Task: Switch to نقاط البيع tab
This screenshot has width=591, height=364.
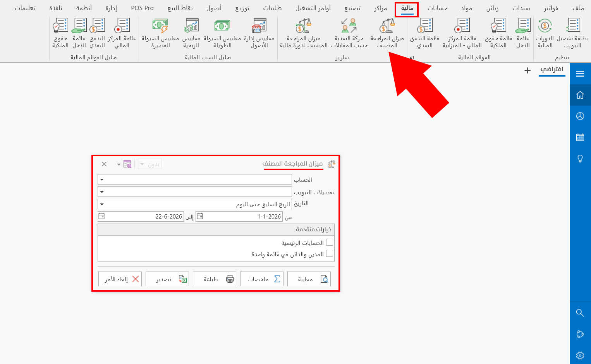Action: 180,8
